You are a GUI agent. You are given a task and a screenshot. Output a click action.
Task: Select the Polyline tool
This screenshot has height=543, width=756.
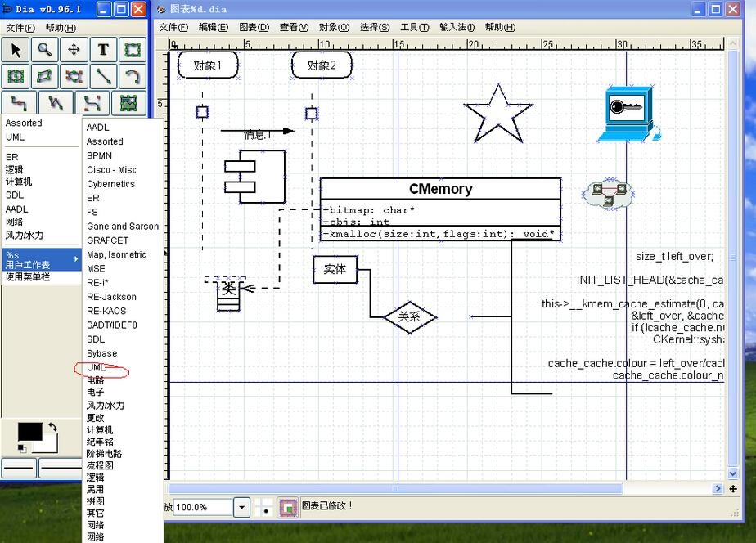pyautogui.click(x=56, y=102)
